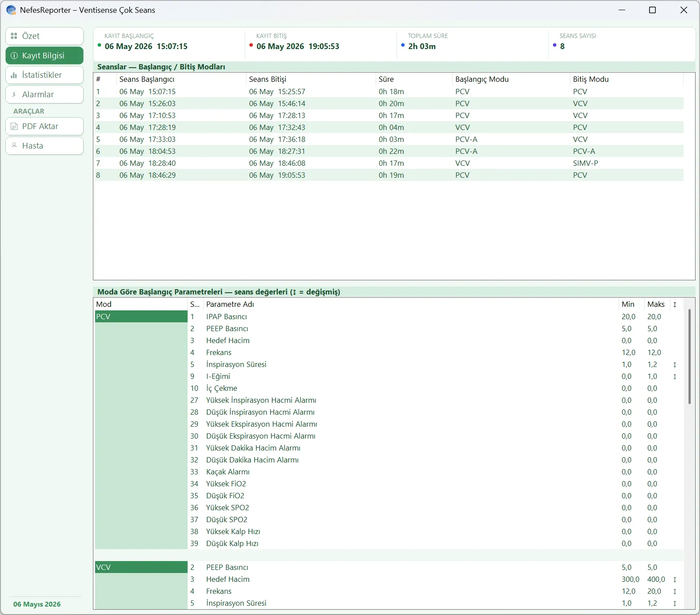Screen dimensions: 700x615
Task: Select the Düşük SPO2 row
Action: point(435,520)
